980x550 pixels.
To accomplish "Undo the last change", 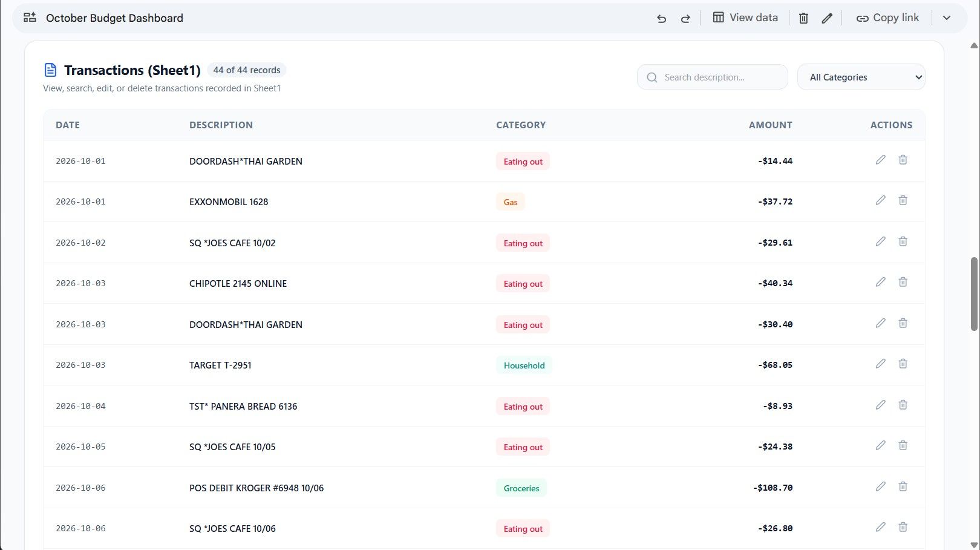I will pyautogui.click(x=661, y=18).
